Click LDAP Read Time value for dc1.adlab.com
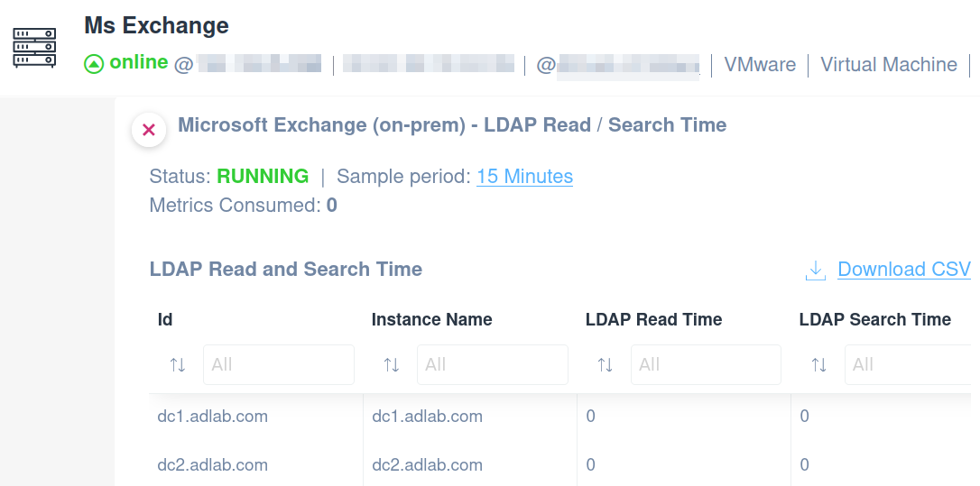 (x=591, y=417)
